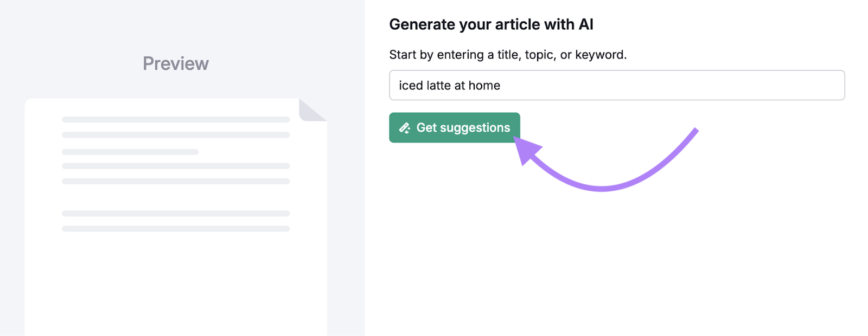
Task: Place cursor after the word 'home' in input
Action: click(502, 86)
